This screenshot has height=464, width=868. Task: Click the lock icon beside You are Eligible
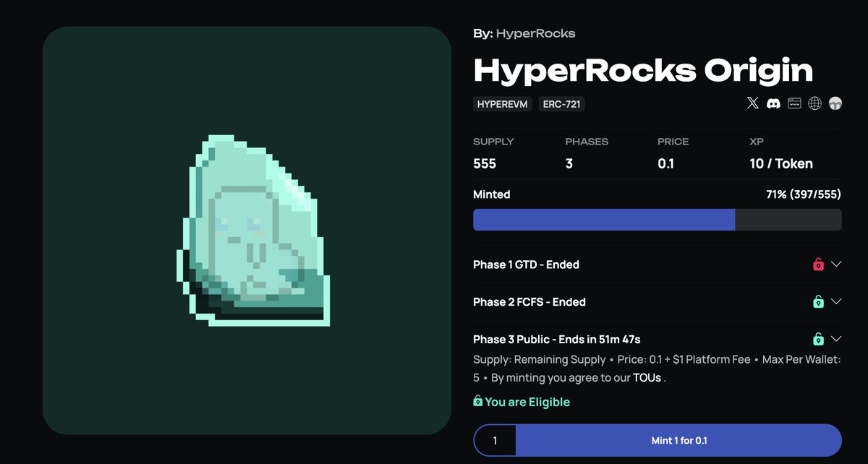coord(477,401)
